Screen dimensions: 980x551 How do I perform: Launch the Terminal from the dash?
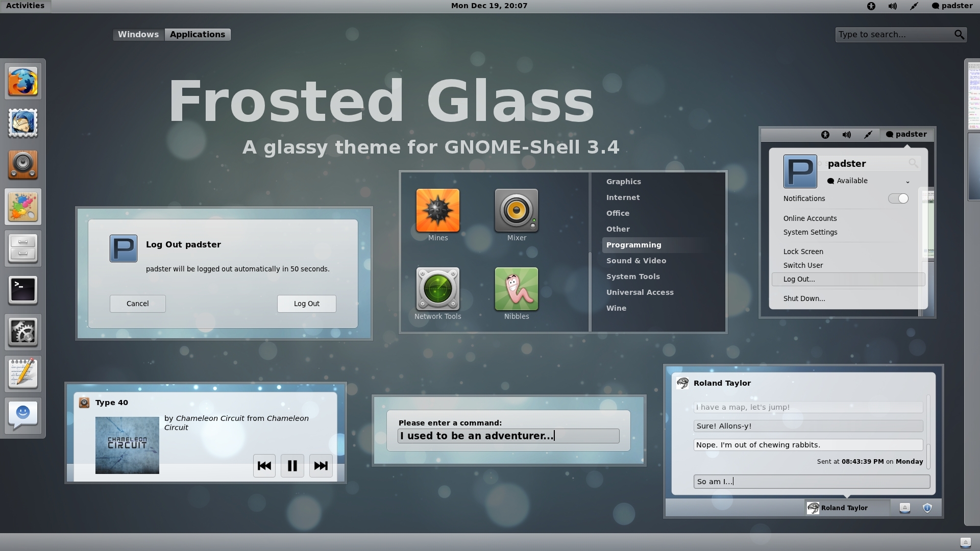[23, 290]
